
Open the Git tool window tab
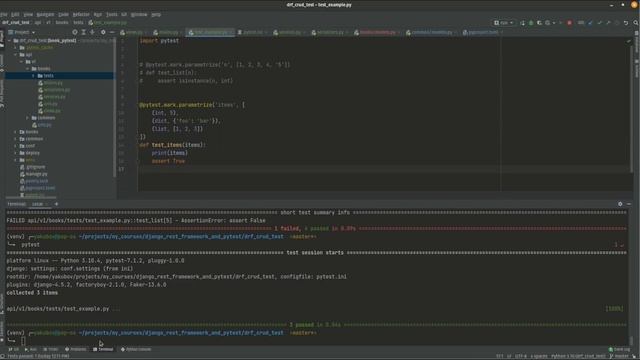pos(14,349)
